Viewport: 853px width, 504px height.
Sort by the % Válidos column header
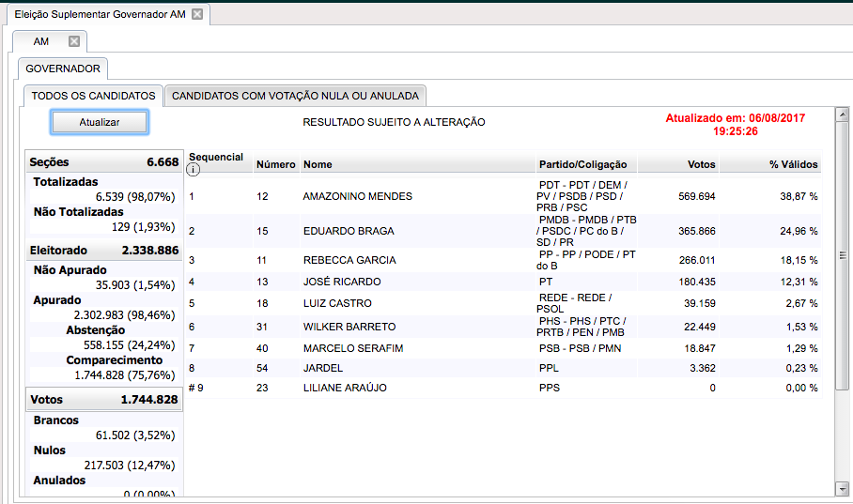(793, 164)
